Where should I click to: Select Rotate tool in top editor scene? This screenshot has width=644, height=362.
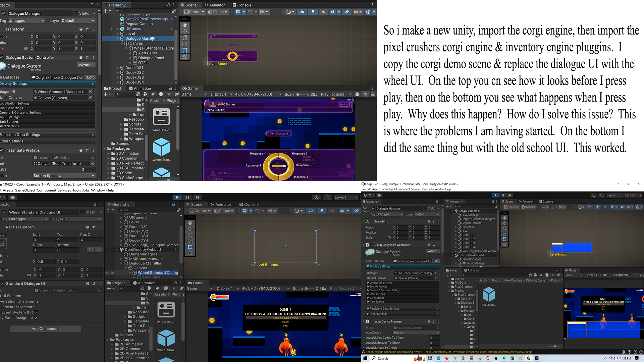click(185, 38)
